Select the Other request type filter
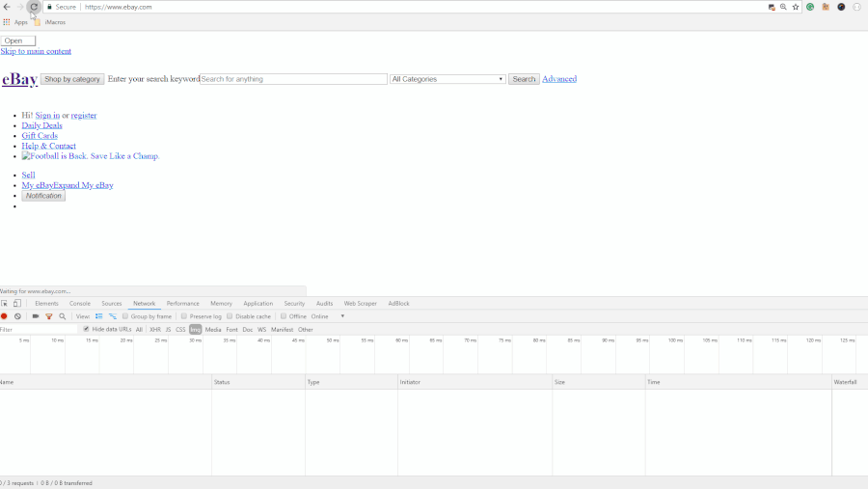Image resolution: width=868 pixels, height=489 pixels. pos(306,330)
